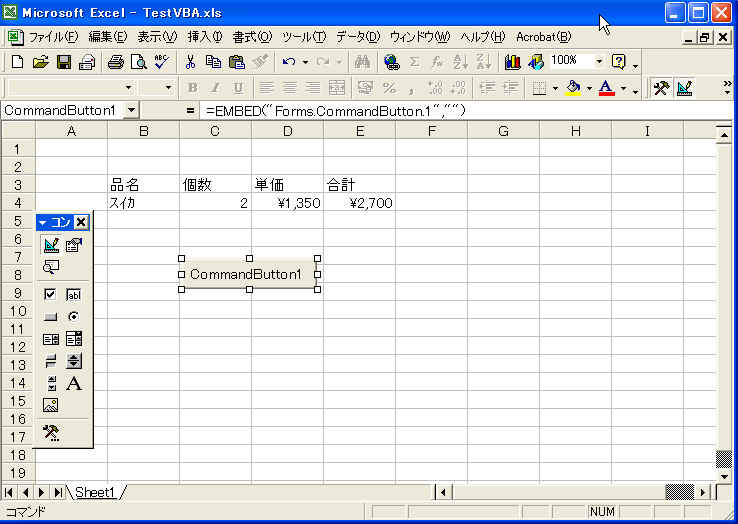The image size is (738, 524).
Task: Open the Control Toolbox title dropdown arrow
Action: (x=42, y=222)
